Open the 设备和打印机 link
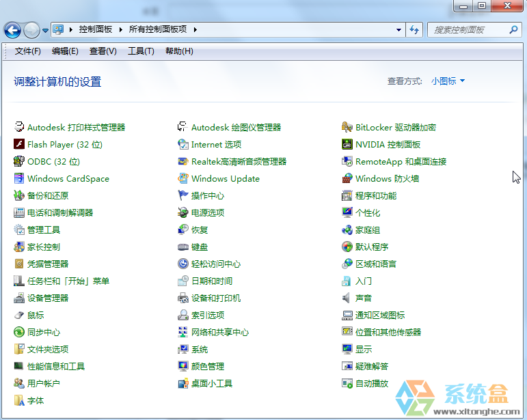 [x=216, y=298]
